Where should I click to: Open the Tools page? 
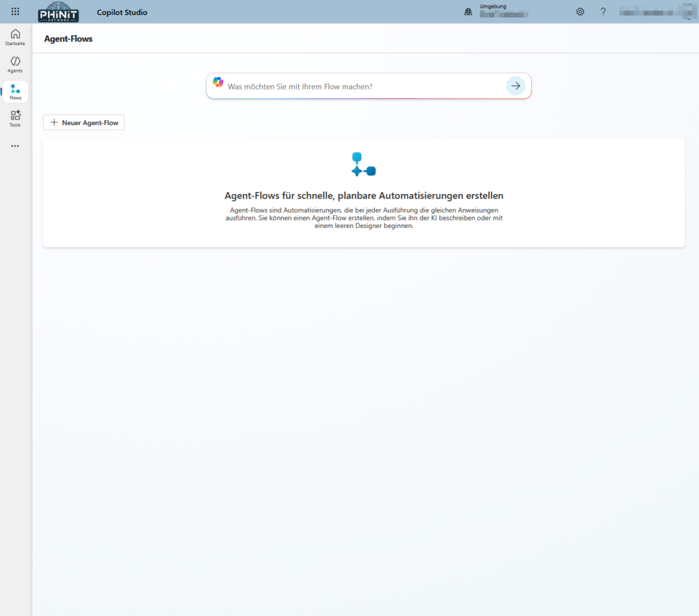point(15,119)
